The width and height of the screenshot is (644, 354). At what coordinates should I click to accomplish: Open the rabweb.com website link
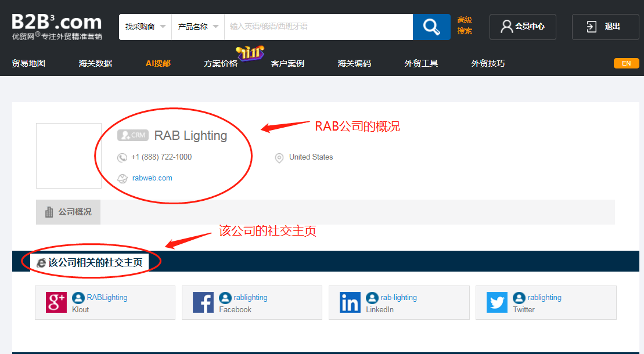152,178
